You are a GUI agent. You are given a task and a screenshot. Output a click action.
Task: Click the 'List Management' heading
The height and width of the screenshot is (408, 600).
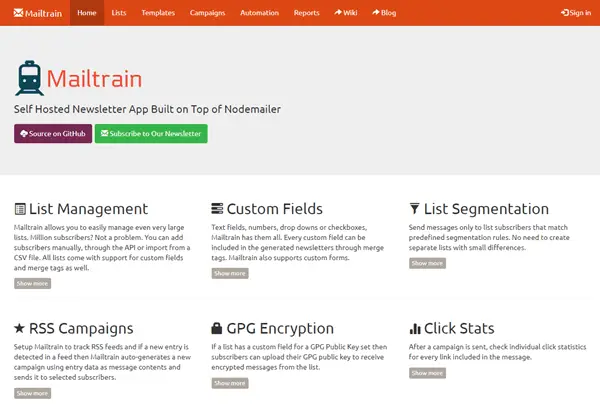[x=88, y=209]
